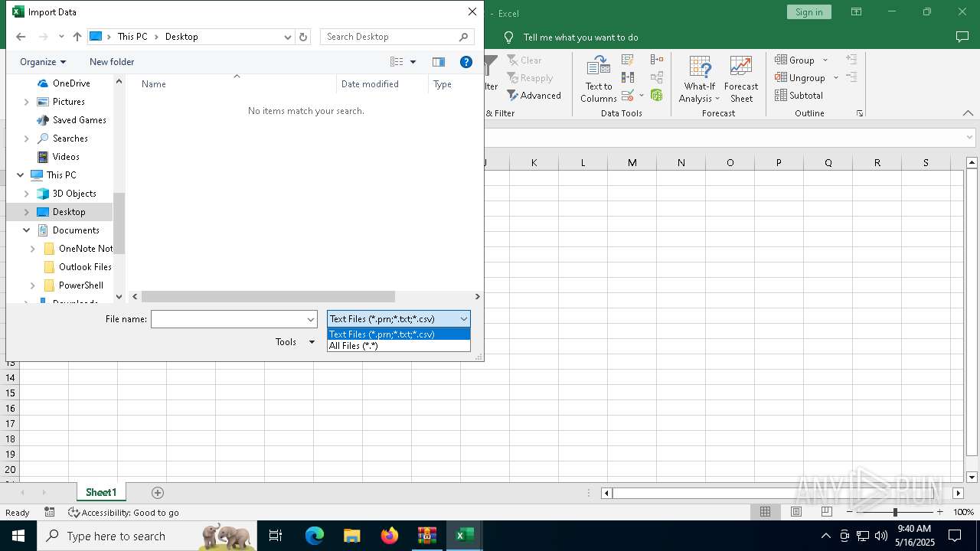Choose Text Files filter option in list
The height and width of the screenshot is (551, 980).
tap(398, 334)
